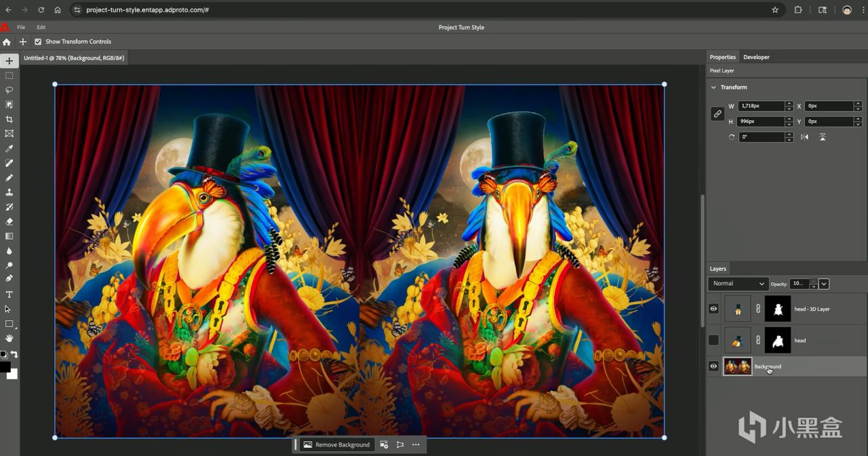Click the X position stepper arrows
This screenshot has height=456, width=868.
[x=858, y=106]
